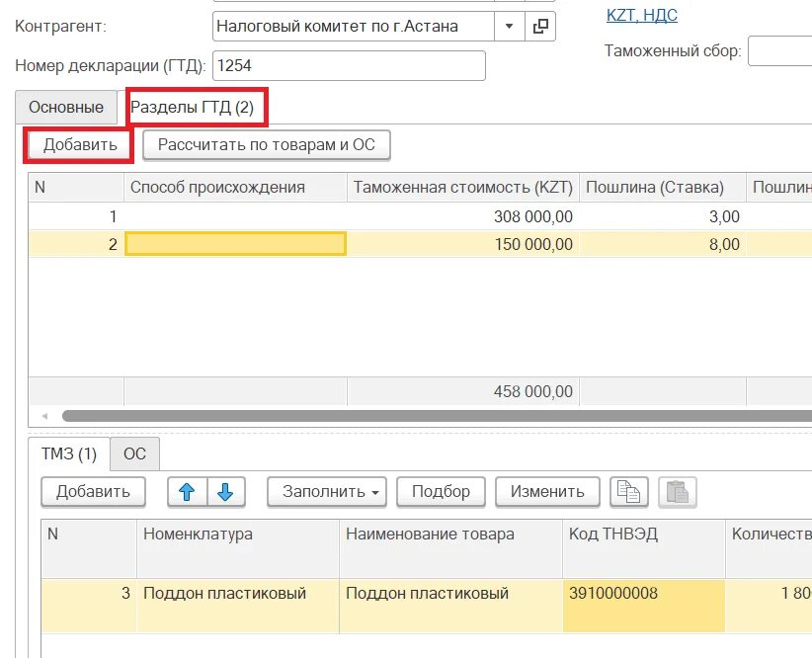Click the Таможенная стоимость (KZT) column header
Viewport: 812px width, 658px height.
click(x=463, y=187)
